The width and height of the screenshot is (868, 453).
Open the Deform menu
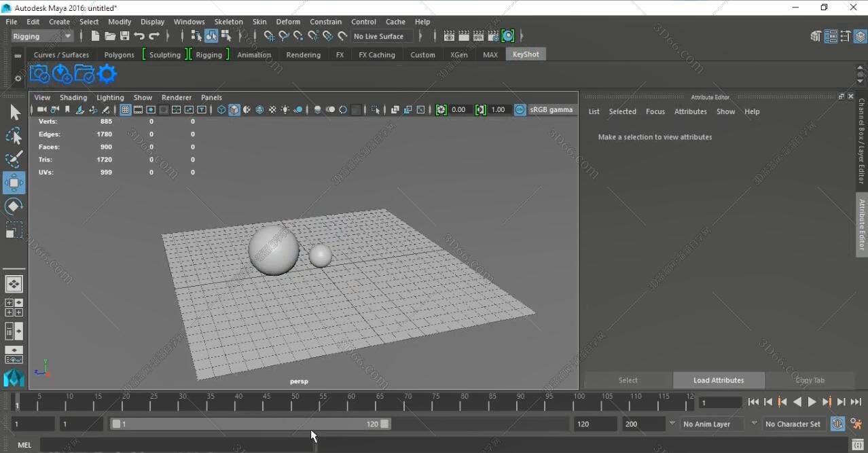tap(288, 22)
